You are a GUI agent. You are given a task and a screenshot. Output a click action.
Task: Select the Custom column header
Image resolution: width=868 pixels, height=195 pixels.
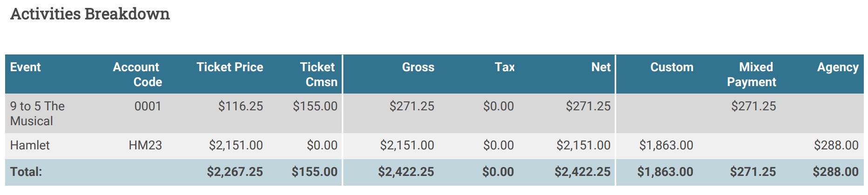click(x=672, y=67)
